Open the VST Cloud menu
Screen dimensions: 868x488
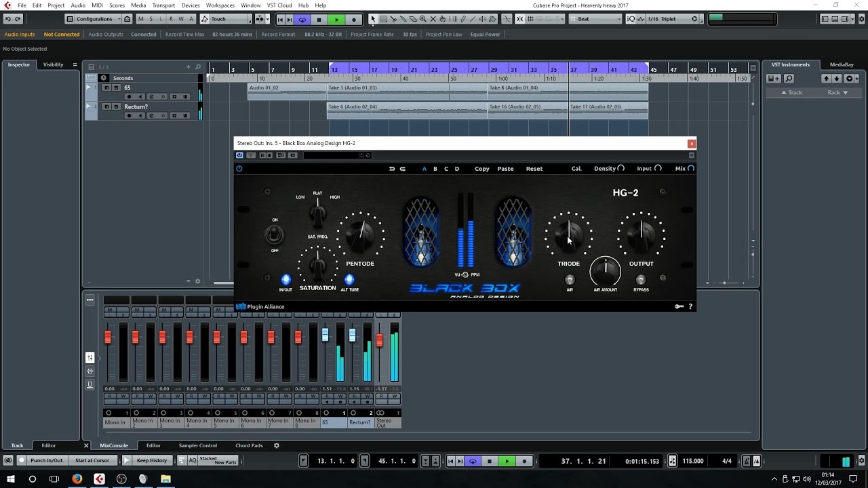[279, 5]
